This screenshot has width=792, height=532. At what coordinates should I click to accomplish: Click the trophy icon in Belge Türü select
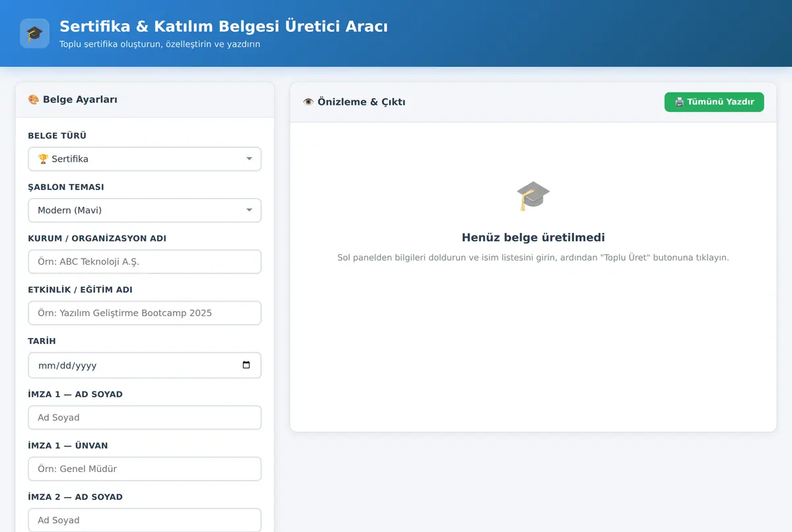[43, 159]
